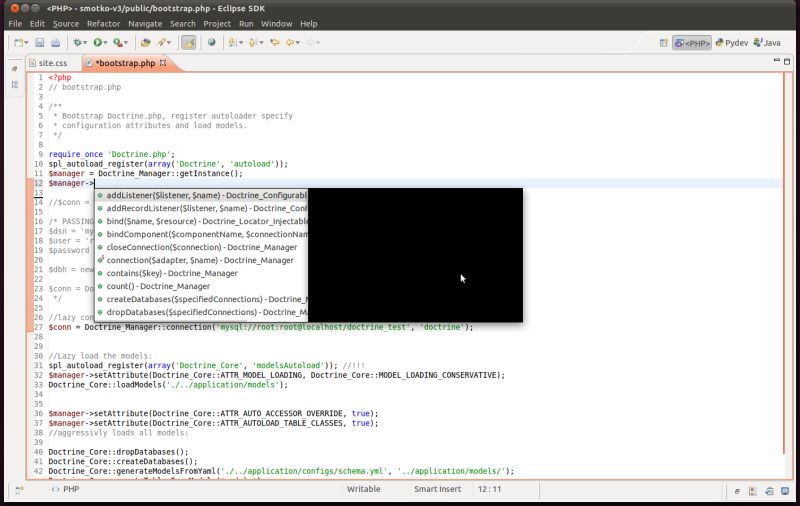800x506 pixels.
Task: Expand the Debug dropdown arrow
Action: (x=85, y=43)
